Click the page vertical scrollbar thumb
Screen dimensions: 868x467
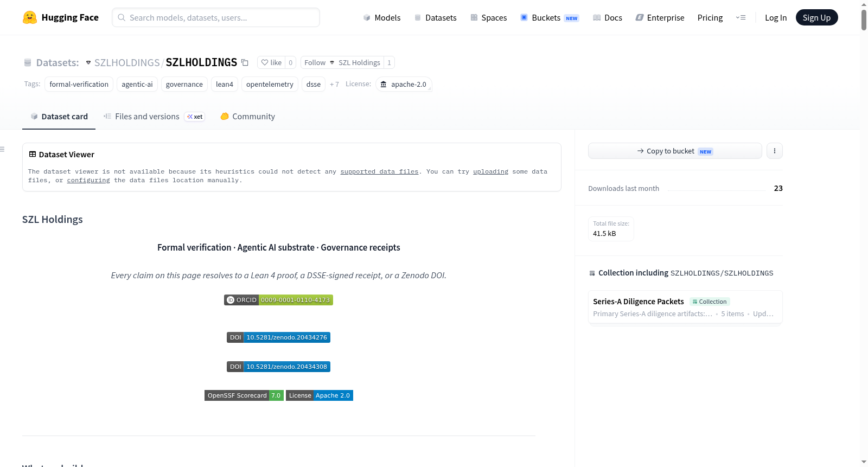(x=864, y=20)
